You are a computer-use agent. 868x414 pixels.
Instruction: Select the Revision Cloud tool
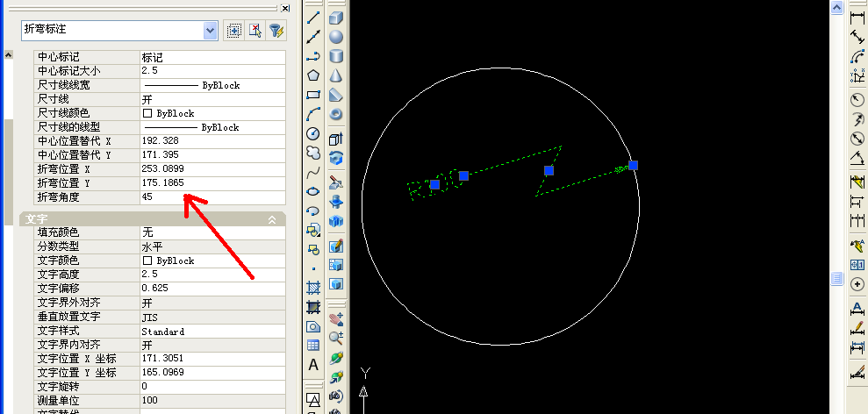point(313,153)
